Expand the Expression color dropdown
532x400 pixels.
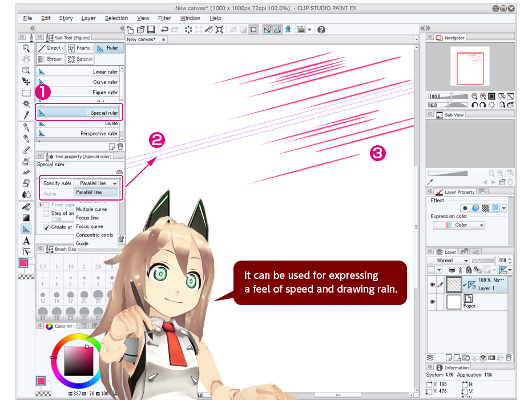pyautogui.click(x=458, y=225)
